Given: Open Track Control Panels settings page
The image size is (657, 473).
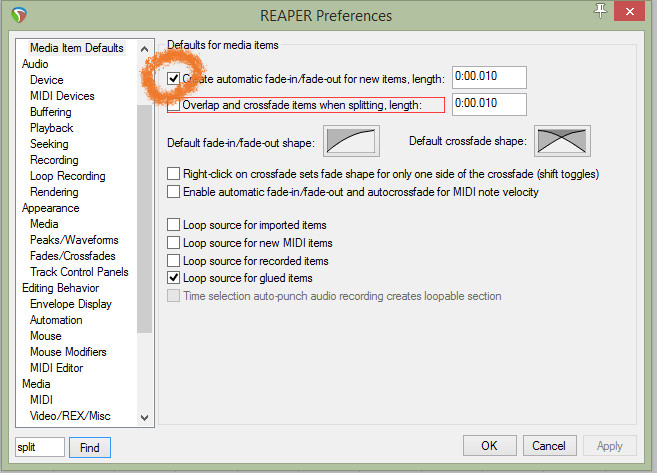Looking at the screenshot, I should (x=79, y=271).
